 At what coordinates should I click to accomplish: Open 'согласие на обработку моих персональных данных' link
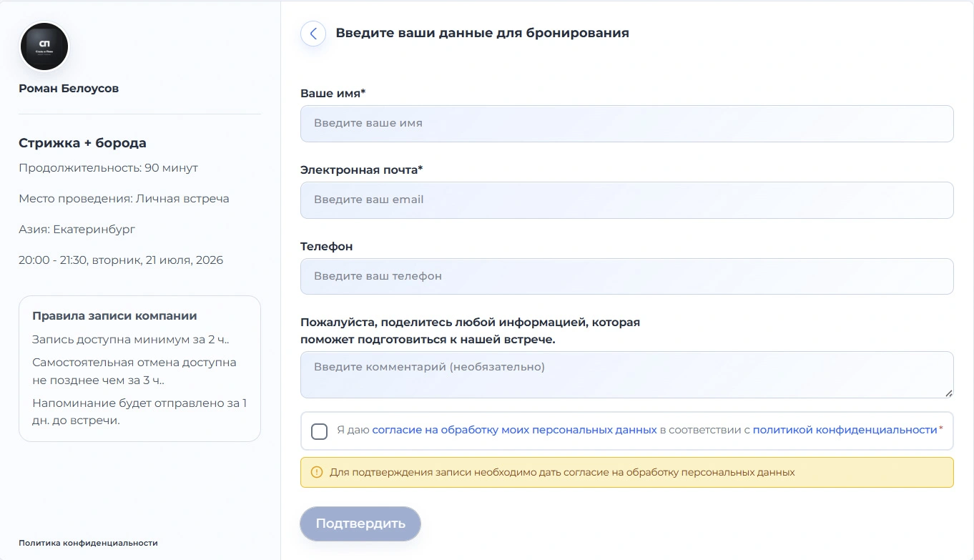514,430
